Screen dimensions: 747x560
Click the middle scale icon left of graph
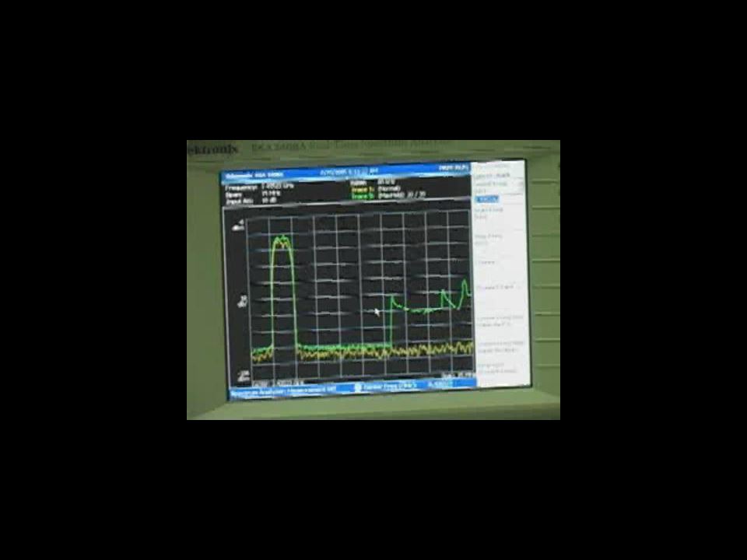(242, 299)
